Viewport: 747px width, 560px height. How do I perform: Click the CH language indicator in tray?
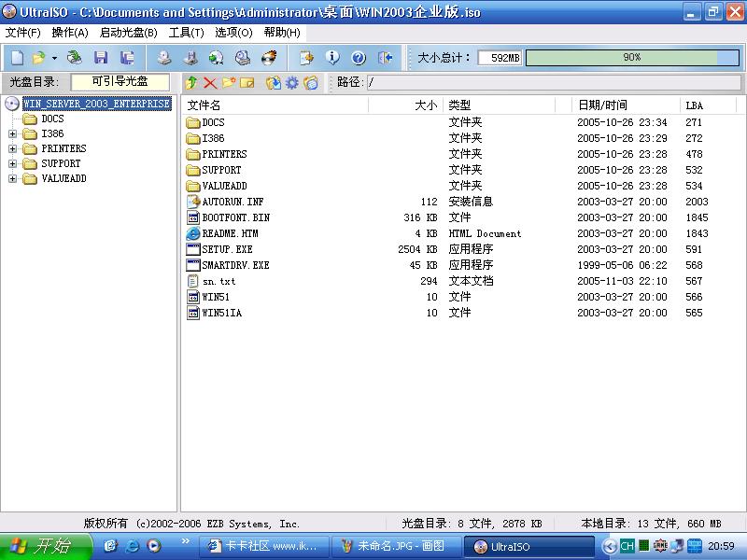[627, 546]
